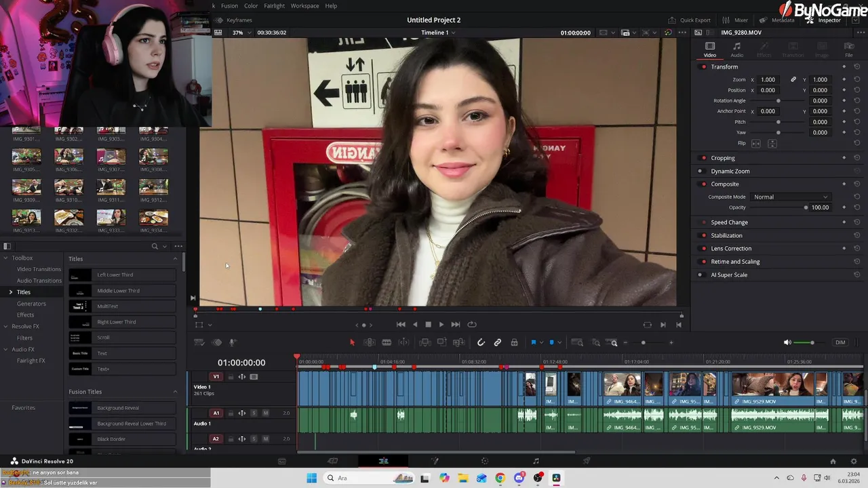Collapse the Titles list section

[x=175, y=258]
